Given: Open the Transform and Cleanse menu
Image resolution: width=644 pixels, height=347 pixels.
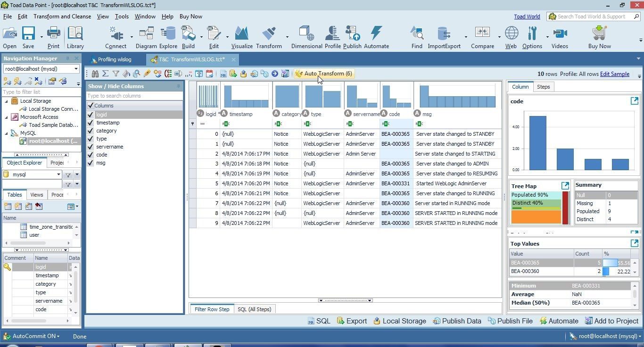Looking at the screenshot, I should pyautogui.click(x=62, y=17).
